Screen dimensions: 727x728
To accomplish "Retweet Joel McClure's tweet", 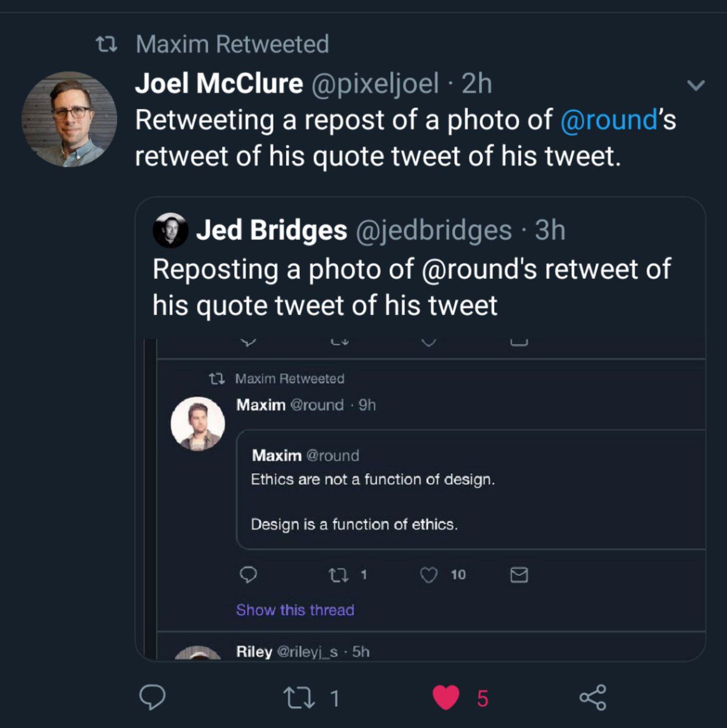I will point(300,698).
